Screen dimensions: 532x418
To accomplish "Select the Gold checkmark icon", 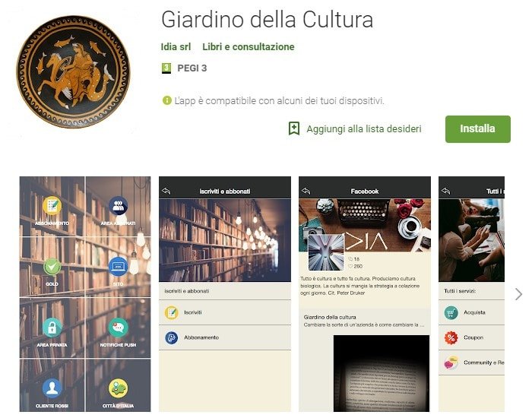I will [x=52, y=267].
